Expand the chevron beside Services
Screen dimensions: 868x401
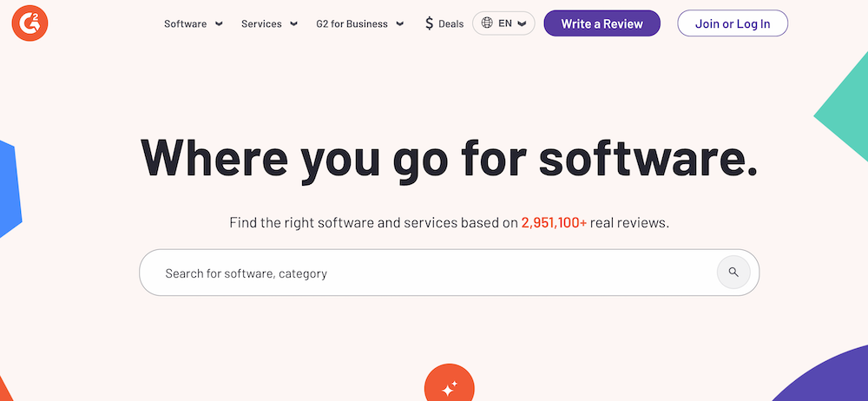point(294,24)
